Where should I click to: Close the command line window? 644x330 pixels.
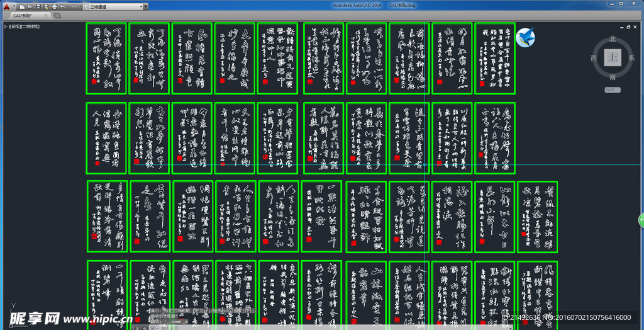(x=138, y=327)
